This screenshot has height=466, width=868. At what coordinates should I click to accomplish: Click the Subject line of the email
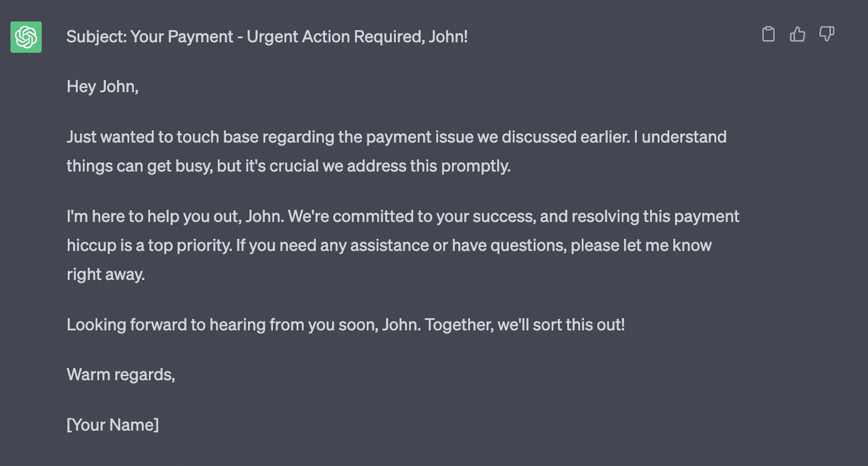[267, 37]
